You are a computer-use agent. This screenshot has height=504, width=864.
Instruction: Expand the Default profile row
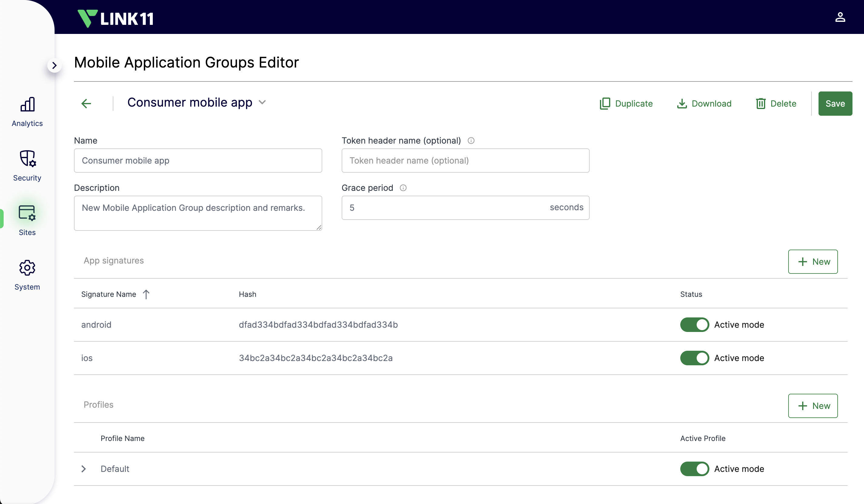84,468
